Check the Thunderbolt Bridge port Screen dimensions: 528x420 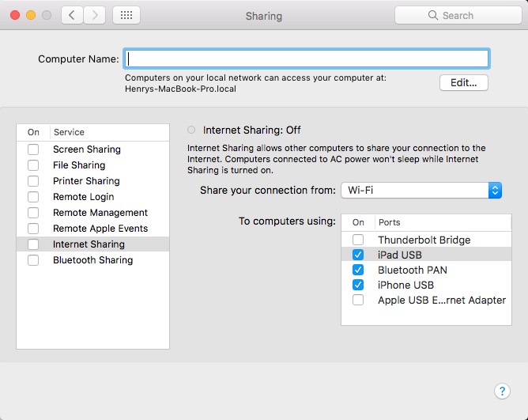pos(358,240)
